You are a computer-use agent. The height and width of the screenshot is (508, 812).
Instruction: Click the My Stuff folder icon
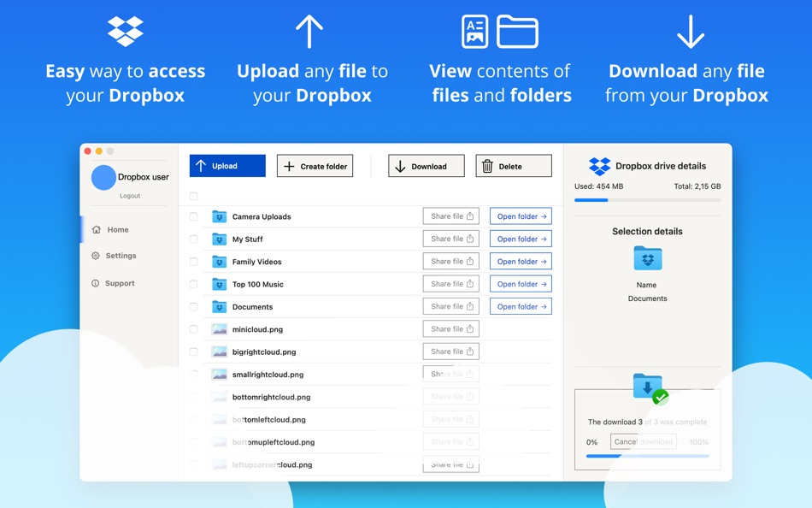(x=220, y=239)
